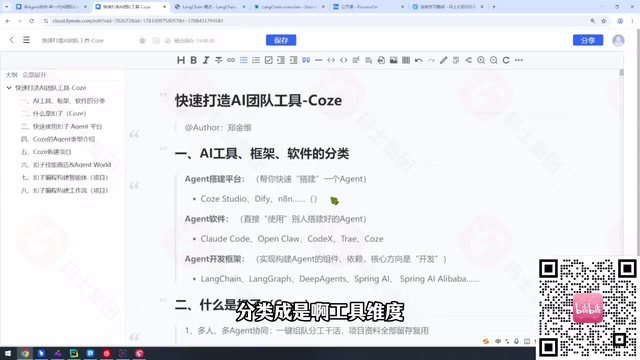Open the more options ellipsis in toolbar
Image resolution: width=640 pixels, height=360 pixels.
pyautogui.click(x=519, y=60)
